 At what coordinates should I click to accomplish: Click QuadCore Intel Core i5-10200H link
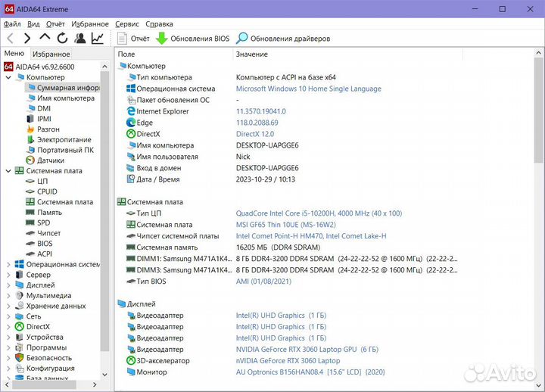[x=319, y=213]
